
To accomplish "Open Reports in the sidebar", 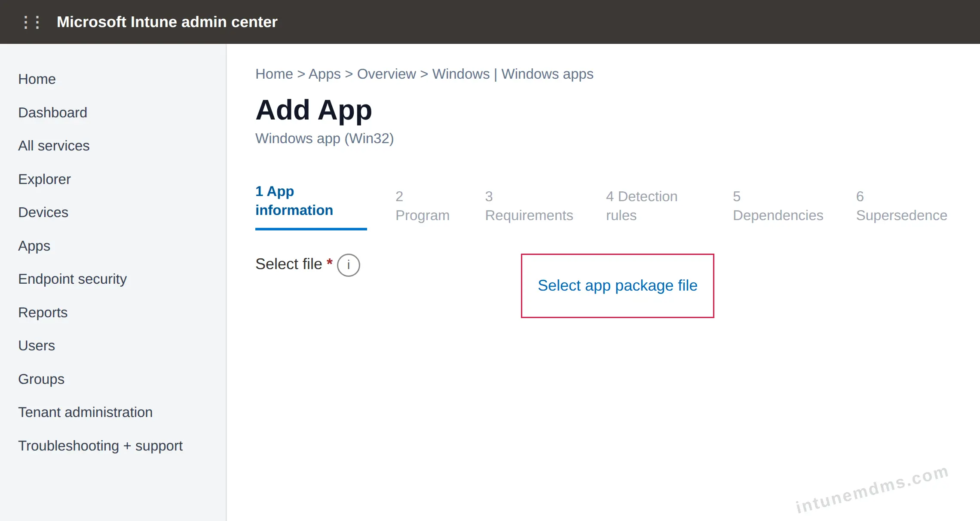I will (x=43, y=313).
